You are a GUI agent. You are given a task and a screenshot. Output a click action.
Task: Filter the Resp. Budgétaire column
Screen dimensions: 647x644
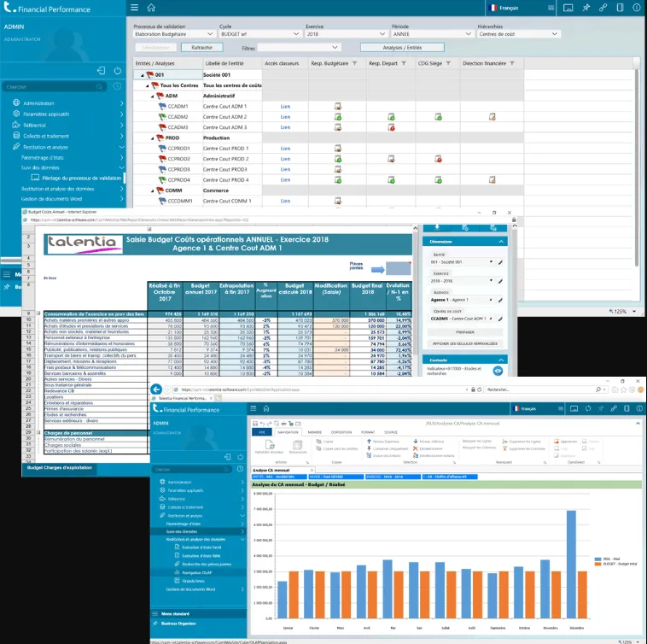click(x=354, y=63)
